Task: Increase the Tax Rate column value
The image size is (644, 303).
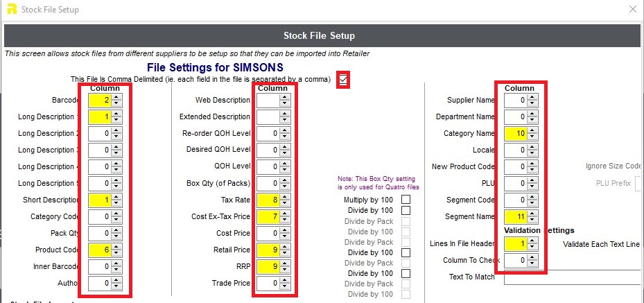Action: click(285, 198)
